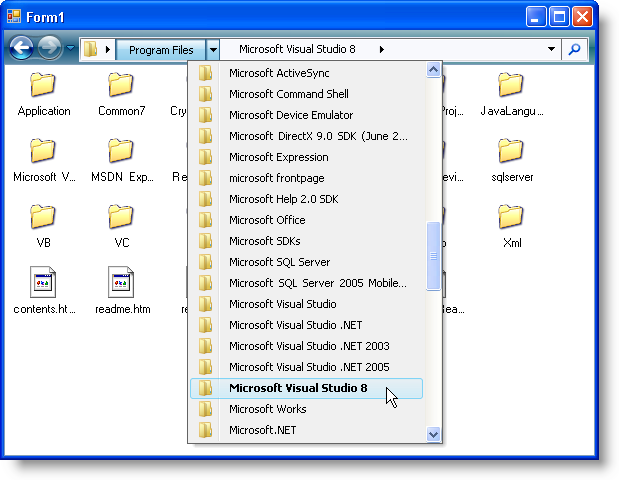
Task: Open the Program Files dropdown arrow
Action: coord(213,49)
